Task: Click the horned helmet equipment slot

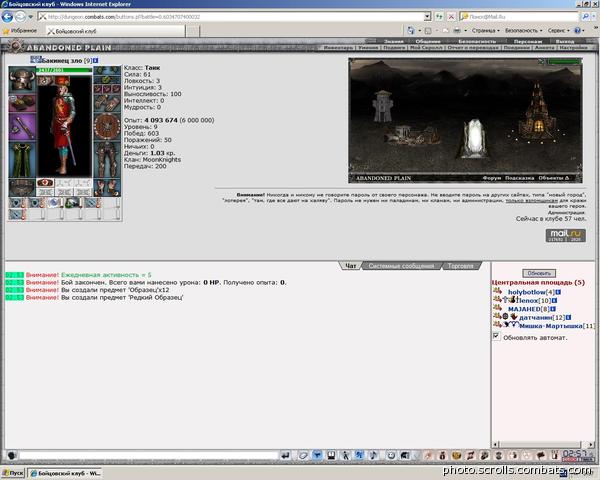Action: [22, 79]
